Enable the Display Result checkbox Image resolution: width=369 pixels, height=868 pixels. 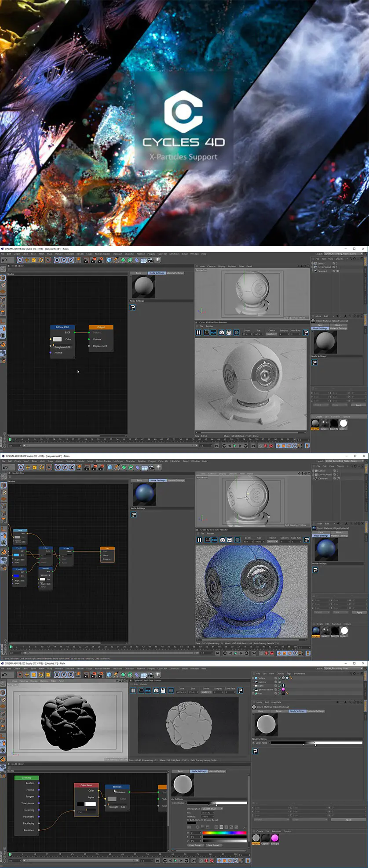tap(203, 820)
